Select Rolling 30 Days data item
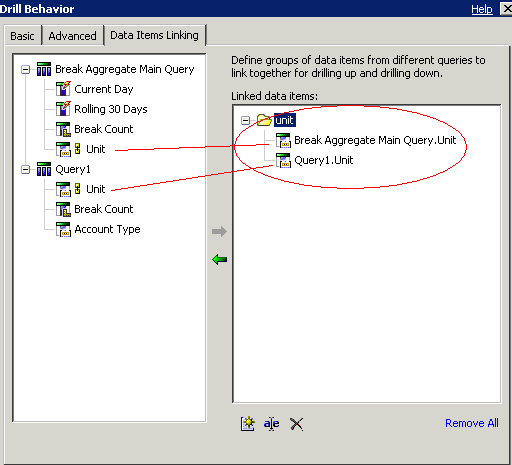This screenshot has height=465, width=512. pos(111,109)
